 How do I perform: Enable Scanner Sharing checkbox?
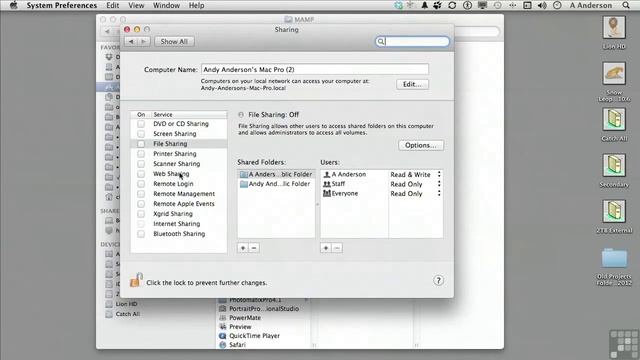[x=141, y=164]
